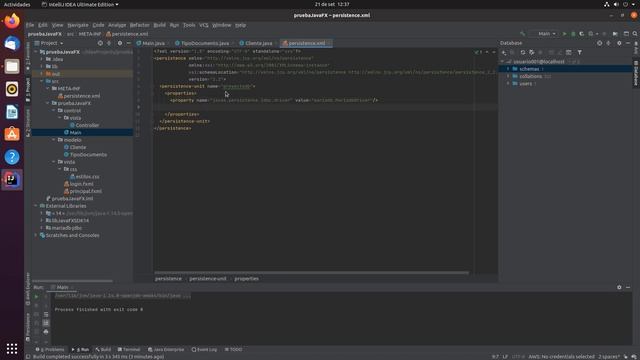Click Run with Coverage icon in toolbar
Screen dimensions: 640x360
click(582, 34)
